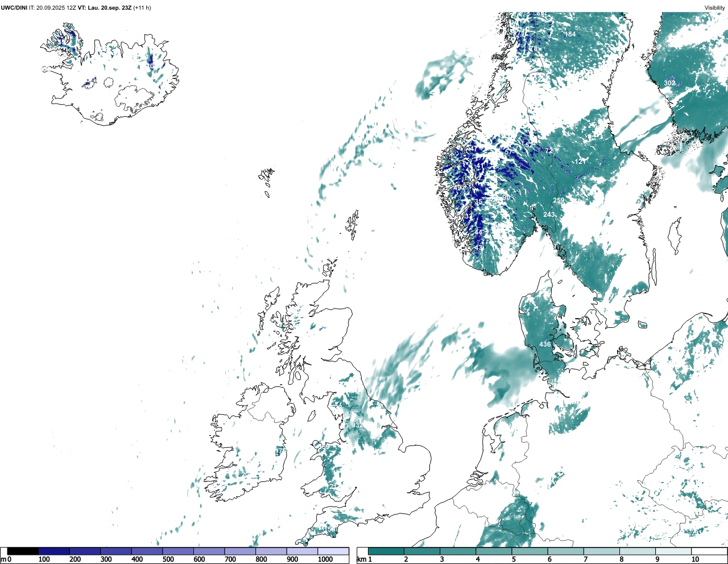This screenshot has width=728, height=564.
Task: Select the 1–2 km dark teal swatch
Action: (x=386, y=551)
